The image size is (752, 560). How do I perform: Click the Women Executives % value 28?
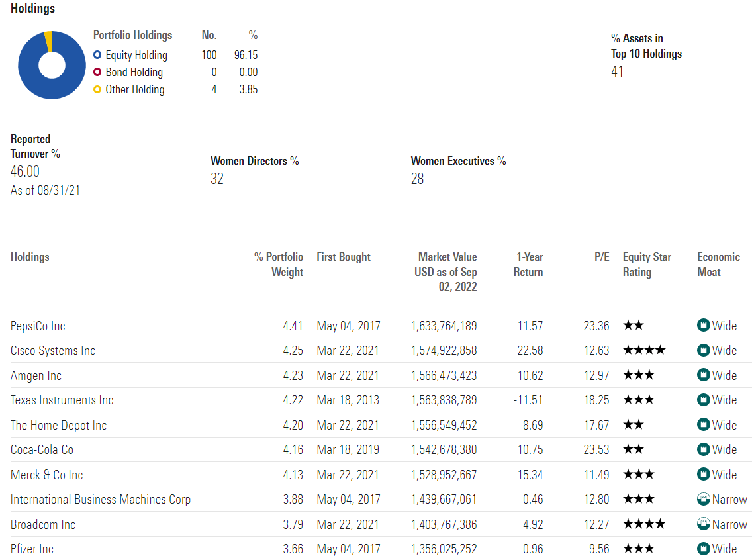point(417,179)
